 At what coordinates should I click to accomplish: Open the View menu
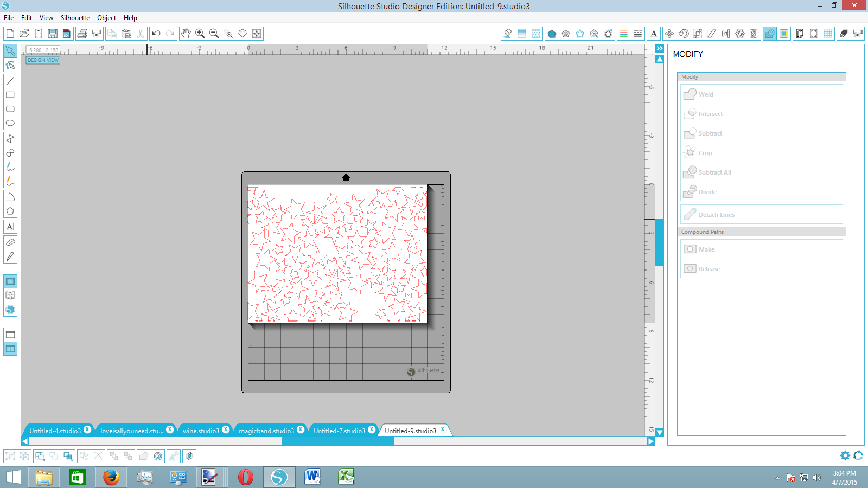(x=46, y=18)
